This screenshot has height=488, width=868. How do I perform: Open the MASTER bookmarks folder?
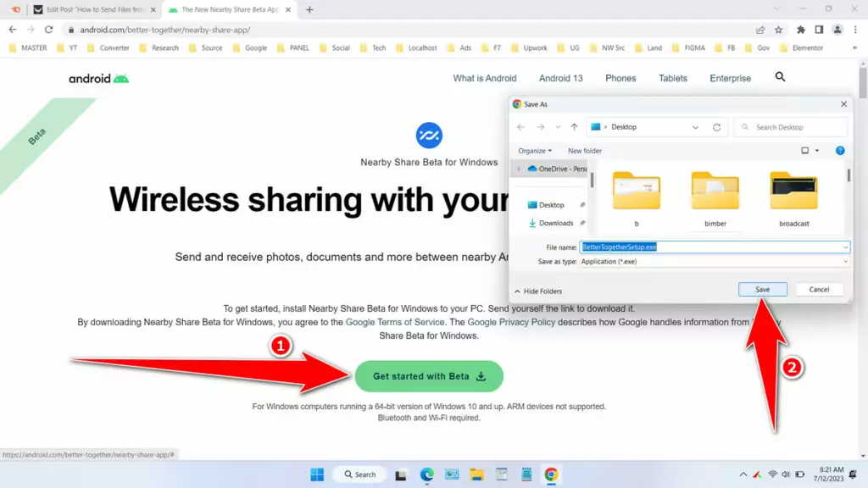point(28,48)
